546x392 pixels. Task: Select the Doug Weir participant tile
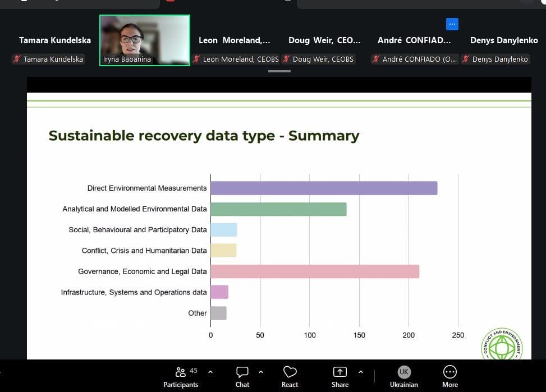pyautogui.click(x=324, y=40)
